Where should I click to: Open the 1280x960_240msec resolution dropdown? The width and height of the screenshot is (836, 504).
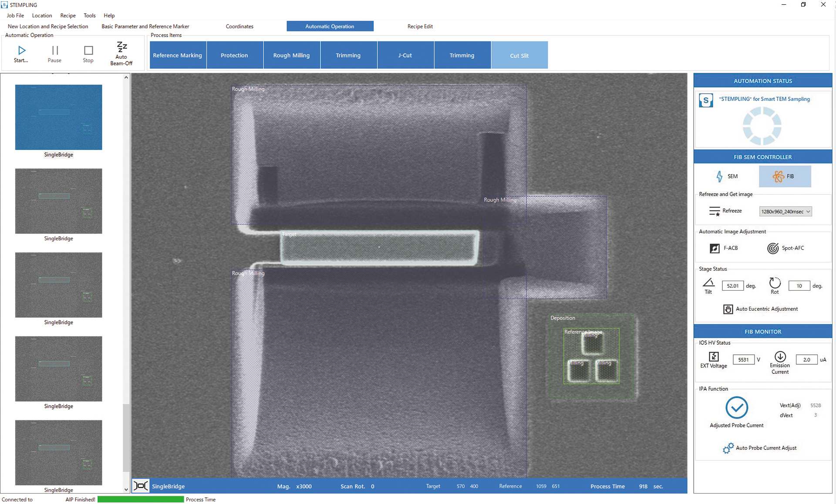pos(785,212)
